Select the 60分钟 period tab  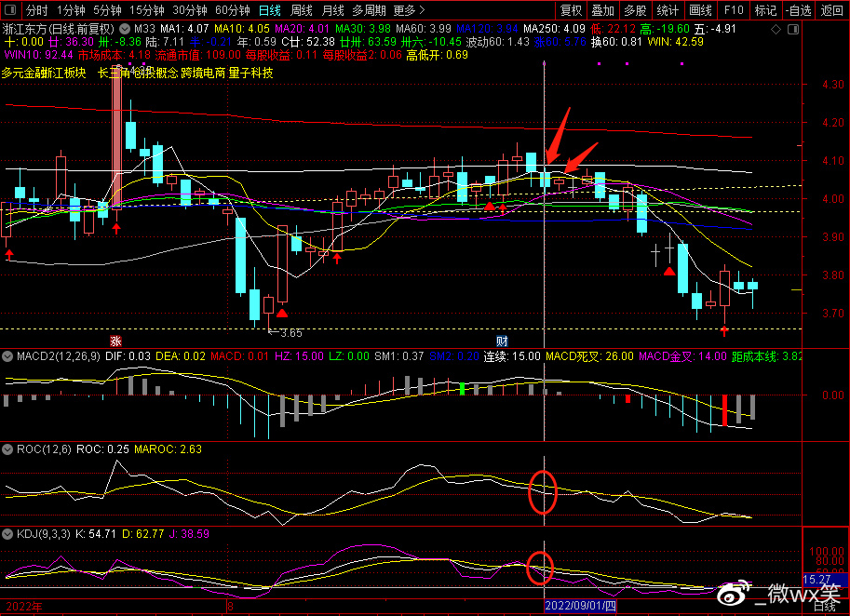coord(232,10)
